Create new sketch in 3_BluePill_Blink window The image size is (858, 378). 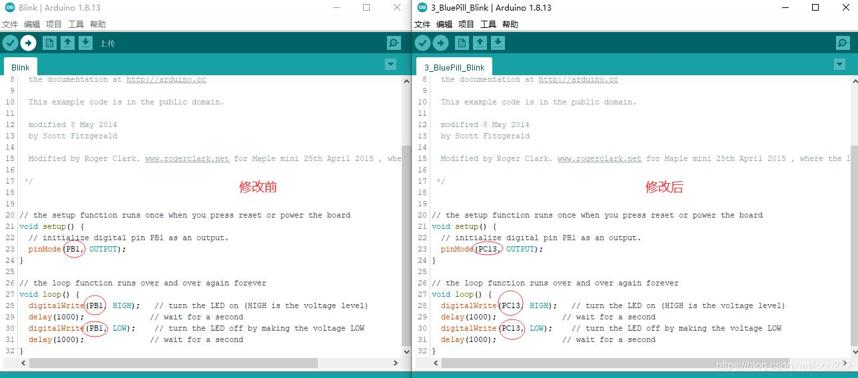[462, 43]
